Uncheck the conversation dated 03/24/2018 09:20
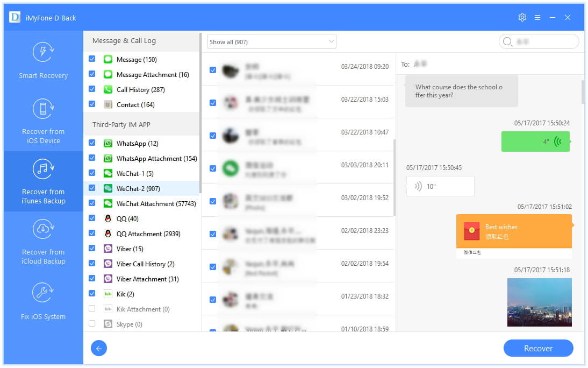 point(213,70)
